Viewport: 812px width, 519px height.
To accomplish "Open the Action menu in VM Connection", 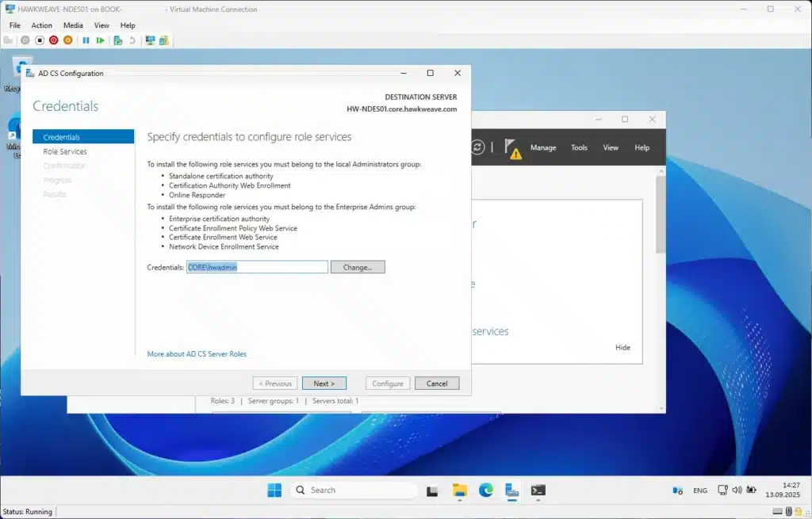I will (x=41, y=25).
